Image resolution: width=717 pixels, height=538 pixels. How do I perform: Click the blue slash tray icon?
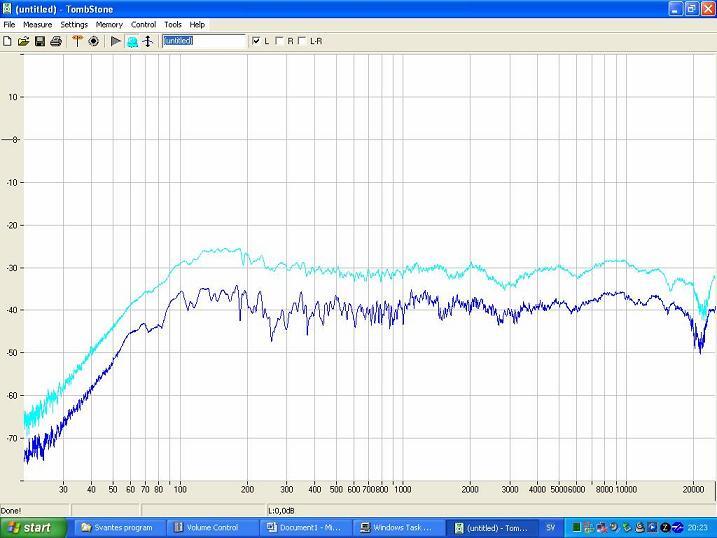pos(678,528)
